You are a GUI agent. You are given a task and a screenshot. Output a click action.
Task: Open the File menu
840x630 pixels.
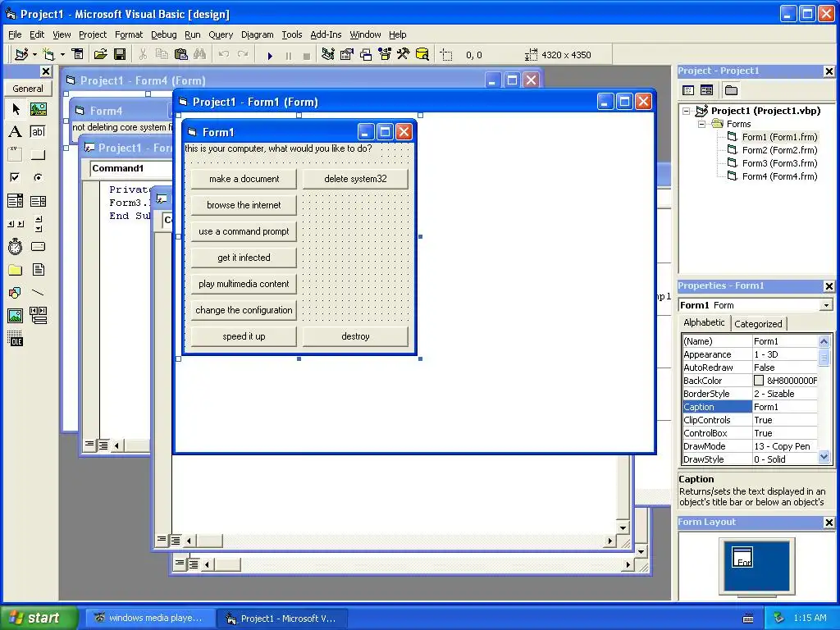[15, 34]
